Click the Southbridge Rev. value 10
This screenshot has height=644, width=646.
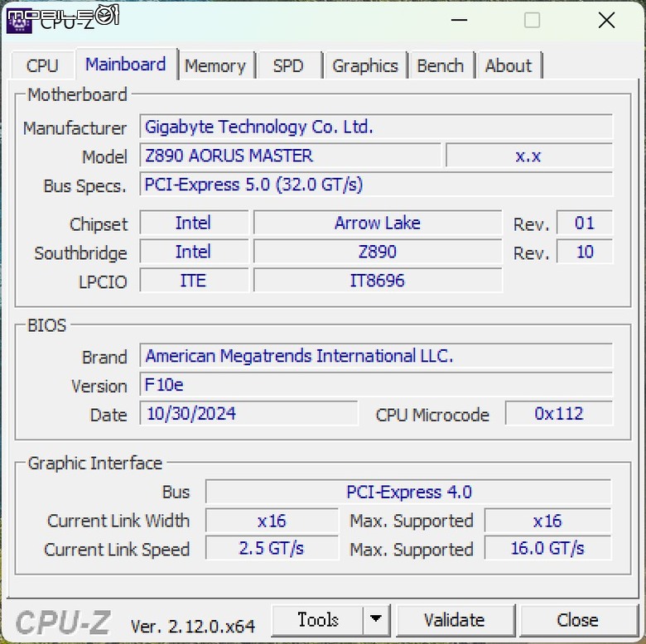tap(584, 252)
